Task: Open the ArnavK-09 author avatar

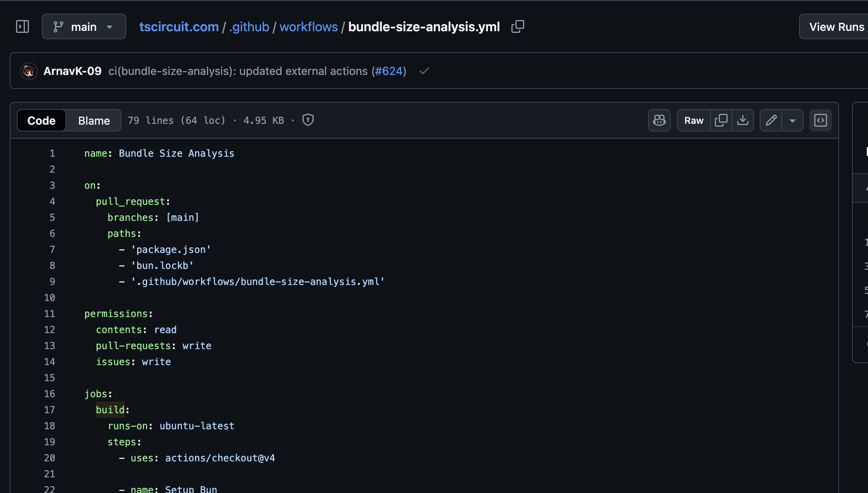Action: (x=29, y=71)
